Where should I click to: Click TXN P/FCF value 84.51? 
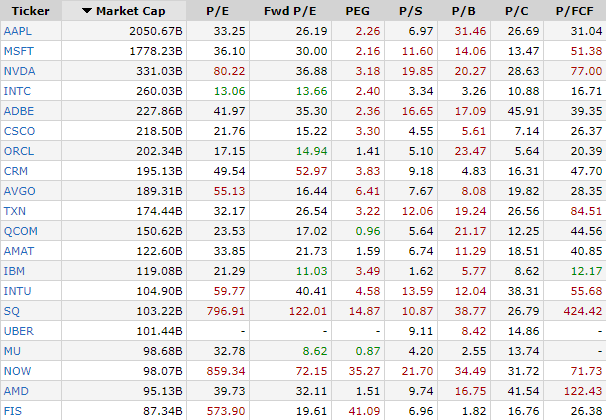[586, 211]
